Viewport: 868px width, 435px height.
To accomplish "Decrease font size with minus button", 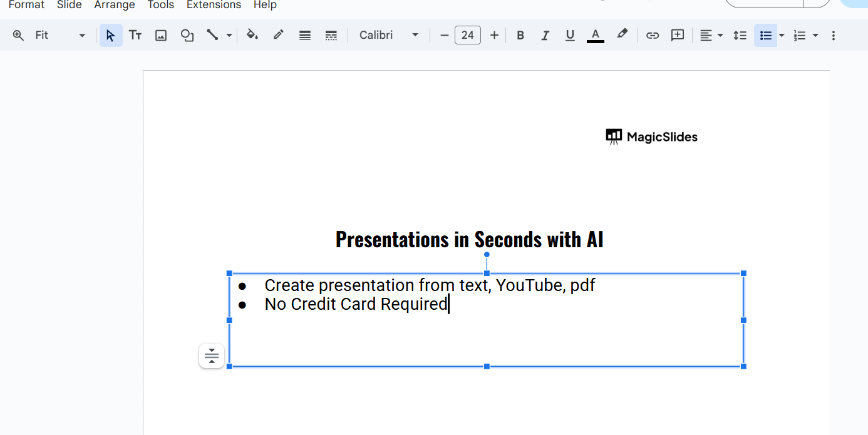I will [x=444, y=36].
